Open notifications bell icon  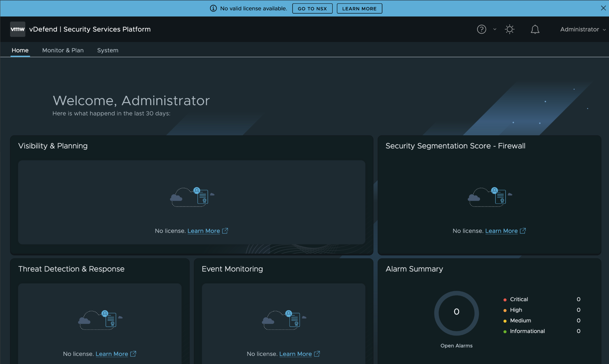point(535,30)
